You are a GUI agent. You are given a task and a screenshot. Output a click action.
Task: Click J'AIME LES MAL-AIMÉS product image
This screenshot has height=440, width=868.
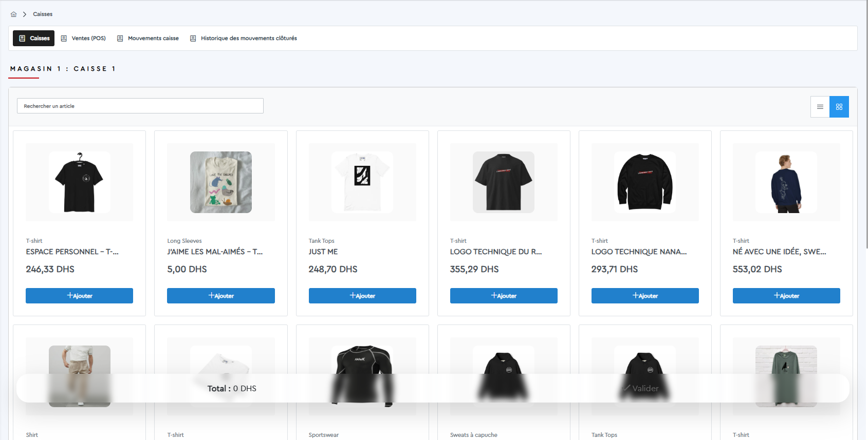(x=221, y=182)
